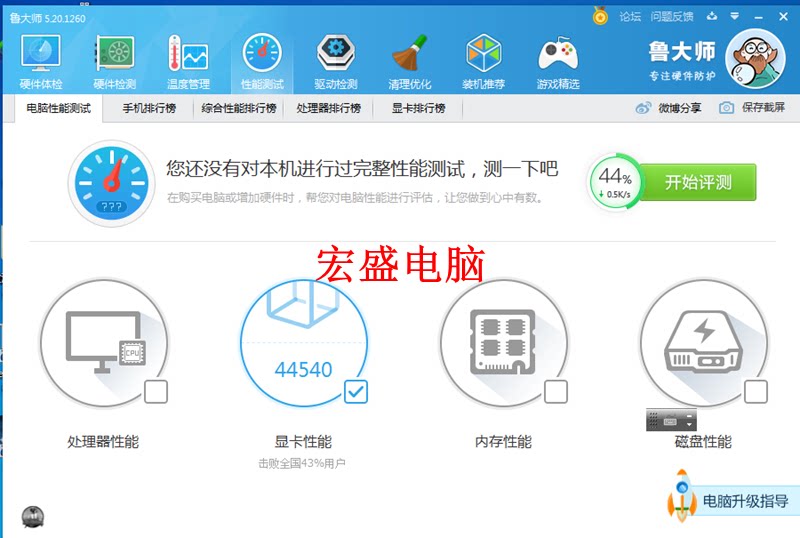Open 温度管理 temperature management icon

point(188,54)
